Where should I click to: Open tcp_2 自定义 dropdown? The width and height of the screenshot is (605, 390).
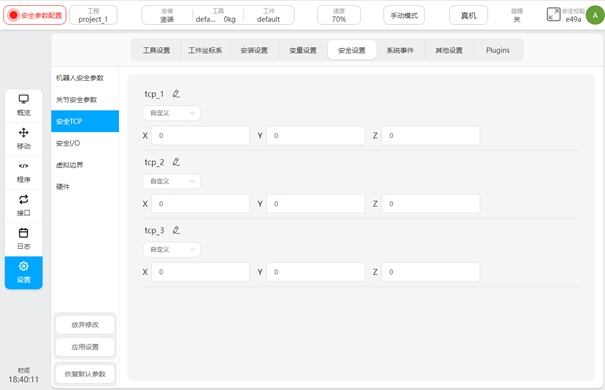pyautogui.click(x=172, y=181)
